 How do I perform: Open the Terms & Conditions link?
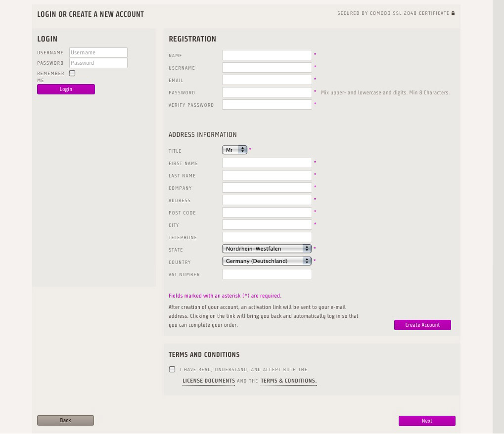click(x=288, y=381)
